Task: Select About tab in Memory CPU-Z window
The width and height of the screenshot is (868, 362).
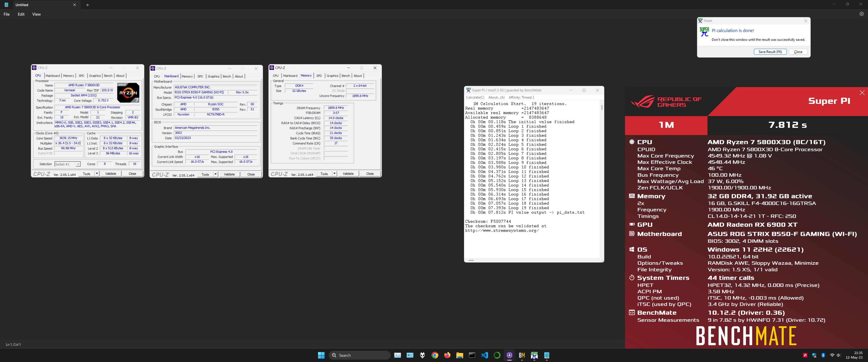Action: point(358,76)
